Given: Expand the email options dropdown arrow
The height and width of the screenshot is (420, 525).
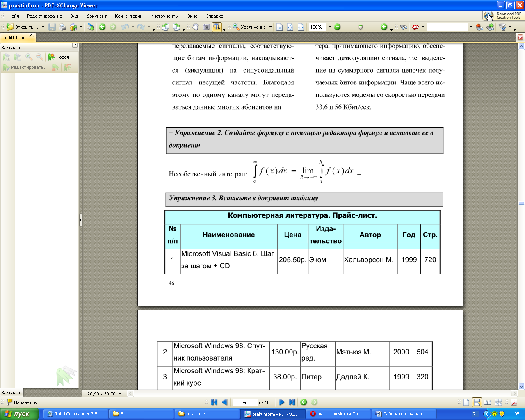Looking at the screenshot, I should pos(81,27).
